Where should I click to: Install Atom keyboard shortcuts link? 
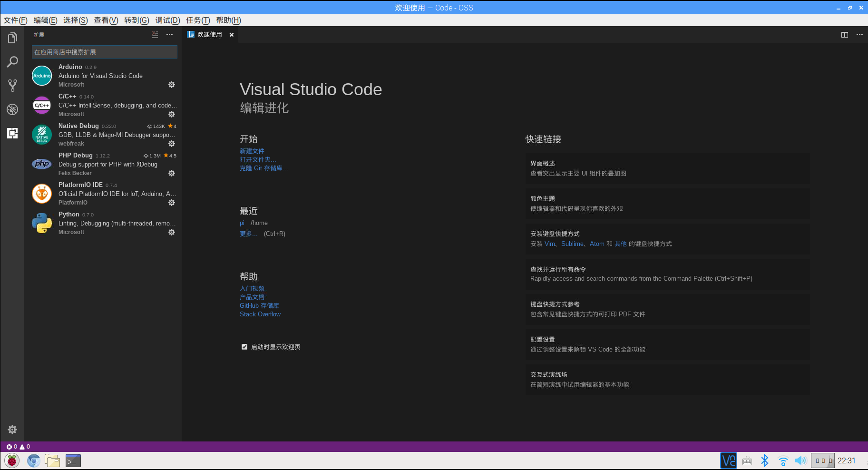coord(597,244)
